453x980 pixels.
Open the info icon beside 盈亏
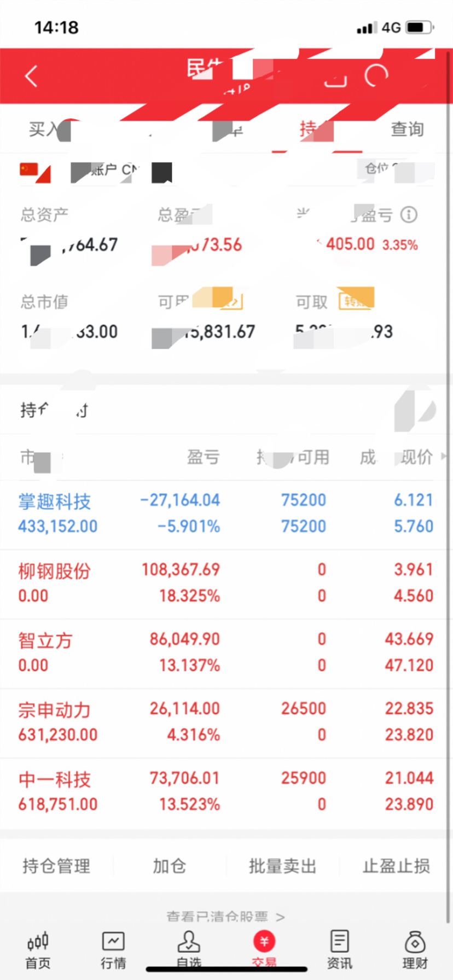(409, 214)
